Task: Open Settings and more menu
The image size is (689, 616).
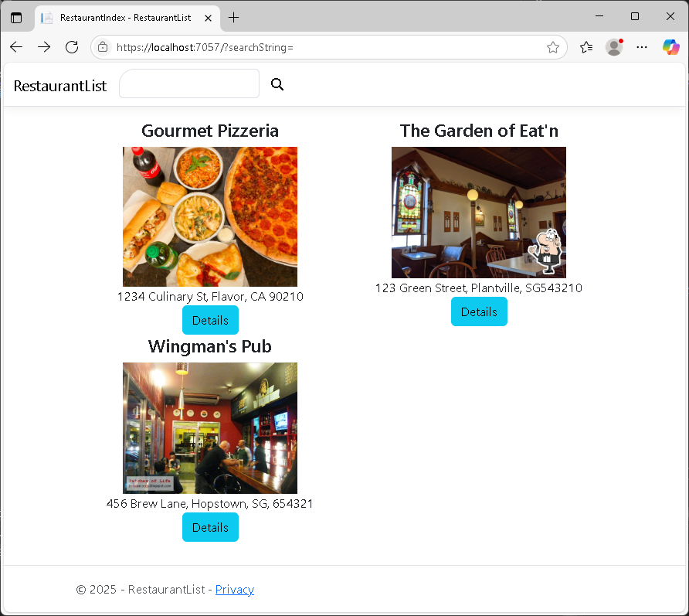Action: coord(642,47)
